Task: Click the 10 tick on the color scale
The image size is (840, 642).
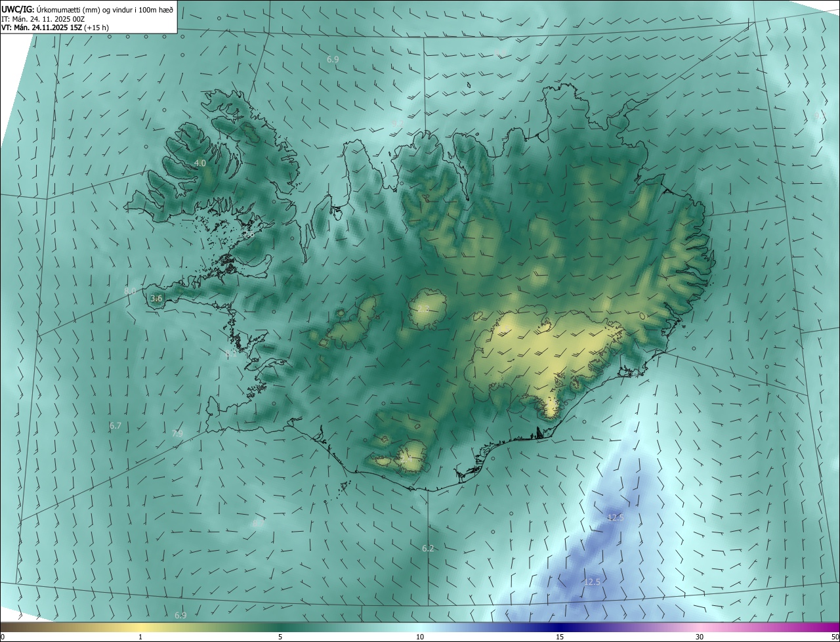Action: (420, 637)
